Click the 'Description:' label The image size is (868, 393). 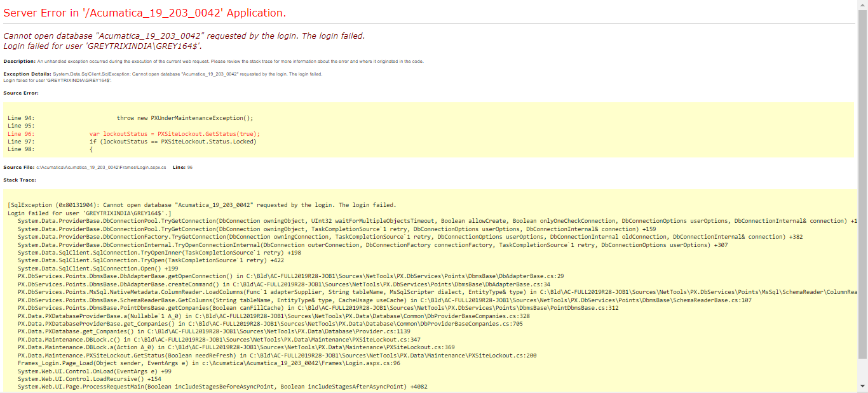click(19, 62)
